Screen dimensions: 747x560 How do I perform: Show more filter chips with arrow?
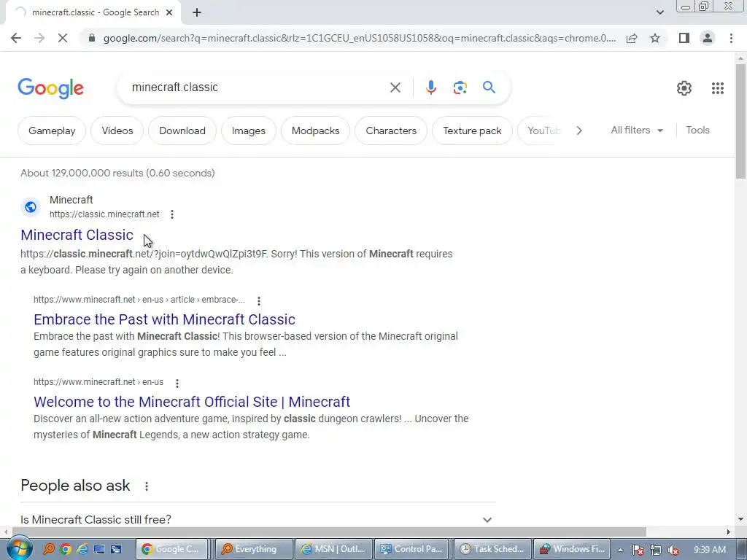(578, 131)
